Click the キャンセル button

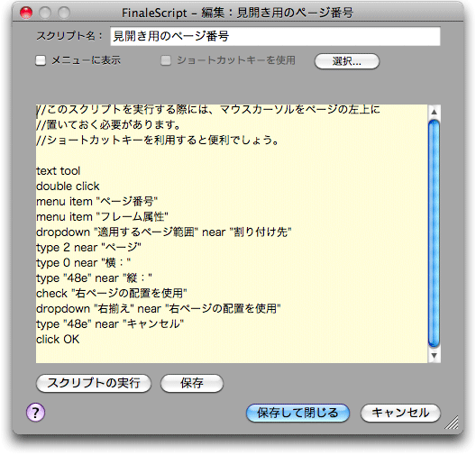pyautogui.click(x=400, y=413)
